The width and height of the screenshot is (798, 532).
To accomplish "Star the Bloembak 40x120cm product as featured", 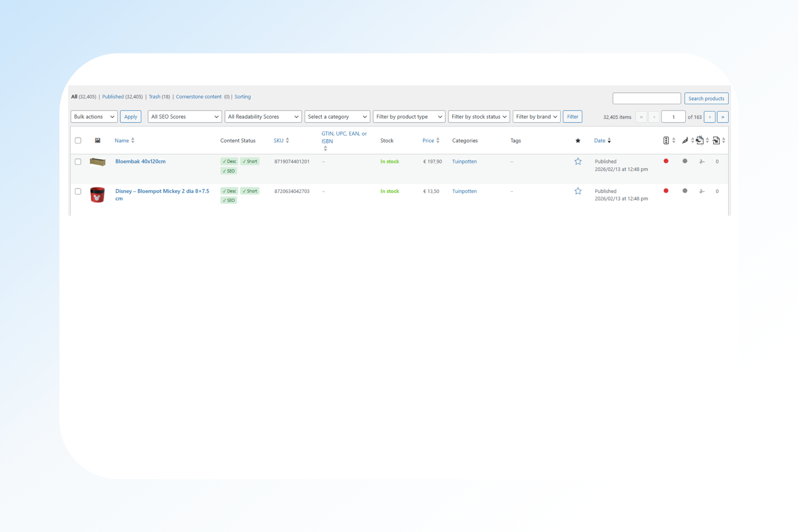I will [578, 162].
